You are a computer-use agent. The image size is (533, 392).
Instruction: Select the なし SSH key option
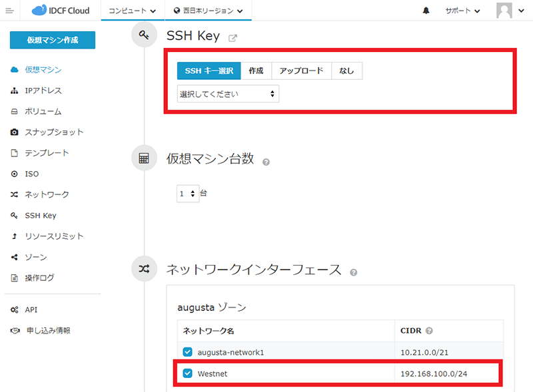(x=346, y=71)
